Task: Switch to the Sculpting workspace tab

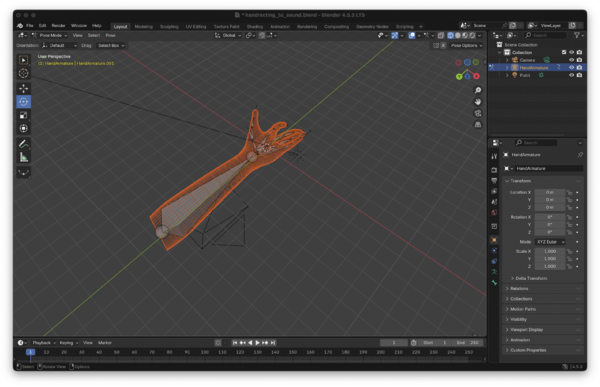Action: tap(169, 26)
